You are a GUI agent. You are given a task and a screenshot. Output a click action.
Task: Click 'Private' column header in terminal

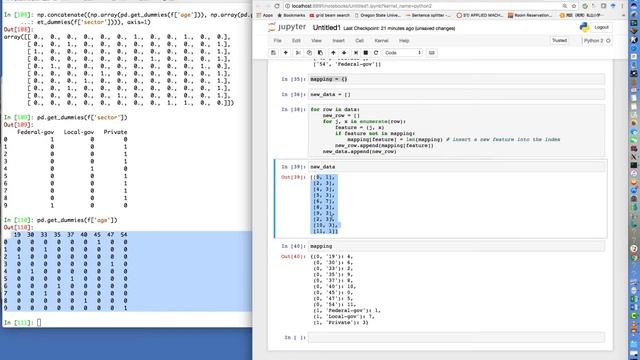(x=116, y=132)
